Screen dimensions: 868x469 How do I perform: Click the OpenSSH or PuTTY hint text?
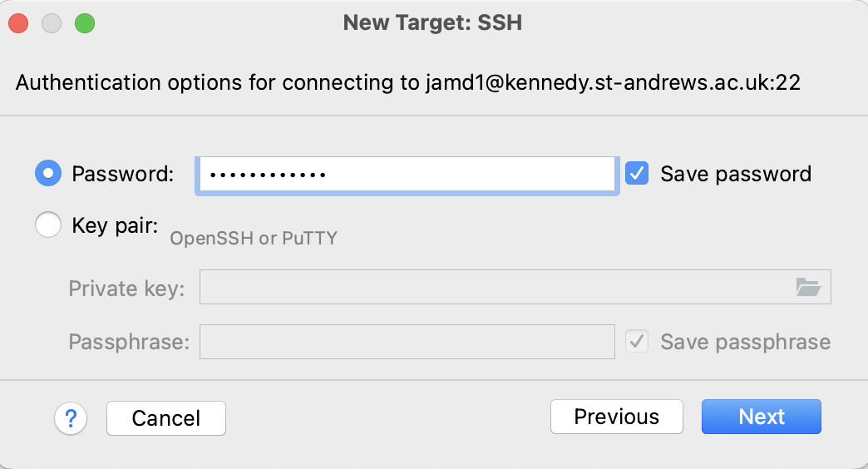(x=254, y=238)
